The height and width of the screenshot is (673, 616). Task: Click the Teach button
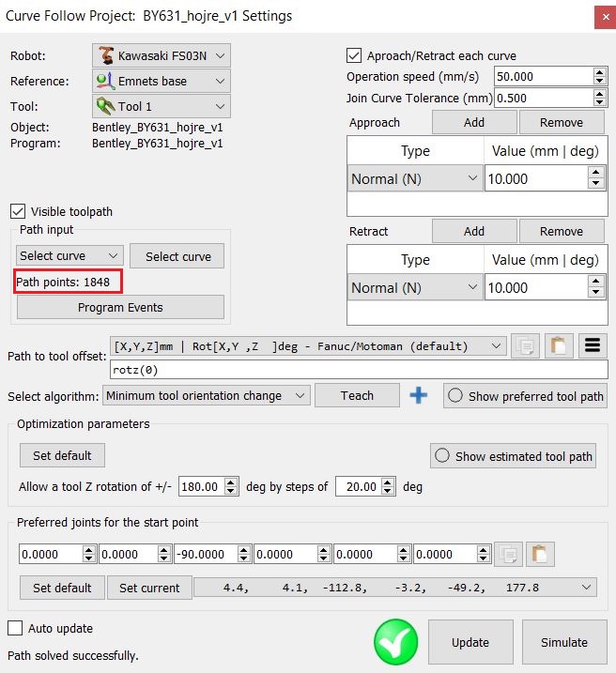coord(357,395)
